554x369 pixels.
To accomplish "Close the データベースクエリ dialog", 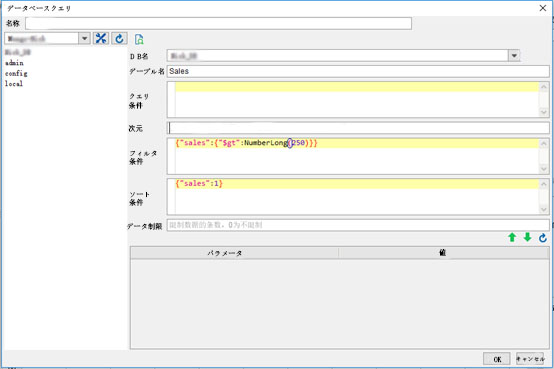I will (543, 8).
